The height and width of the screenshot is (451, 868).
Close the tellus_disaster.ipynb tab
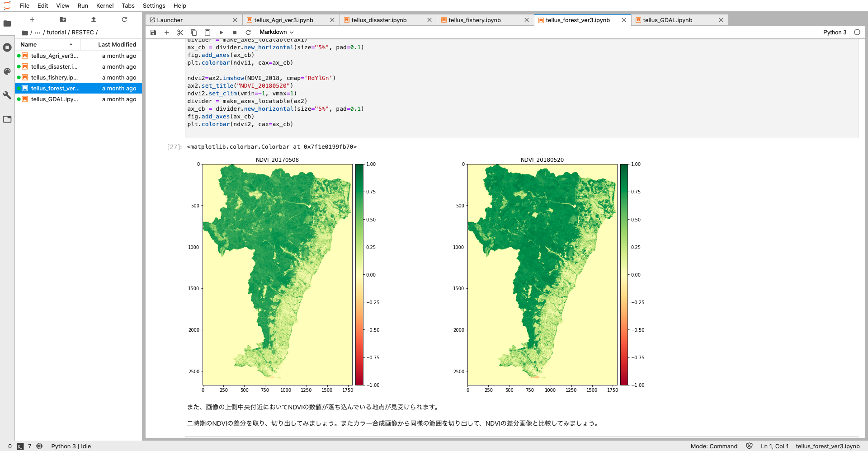429,20
